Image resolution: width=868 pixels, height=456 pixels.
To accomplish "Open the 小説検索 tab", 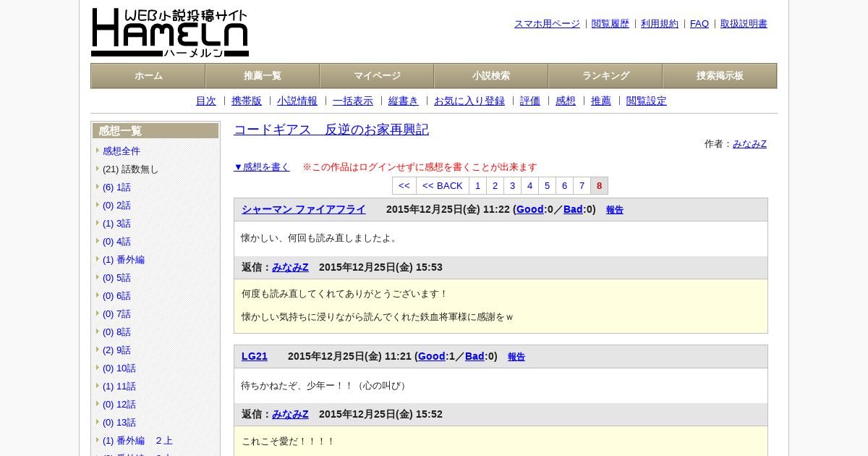I will 491,76.
